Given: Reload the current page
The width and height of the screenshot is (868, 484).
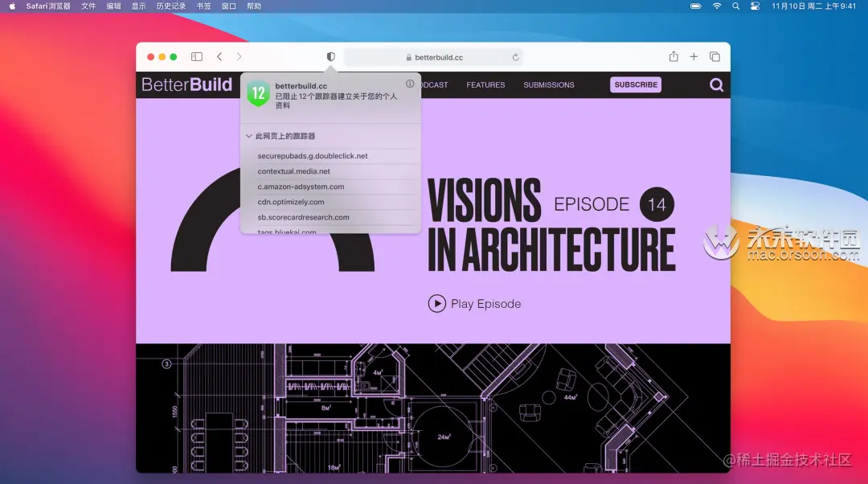Looking at the screenshot, I should (515, 57).
